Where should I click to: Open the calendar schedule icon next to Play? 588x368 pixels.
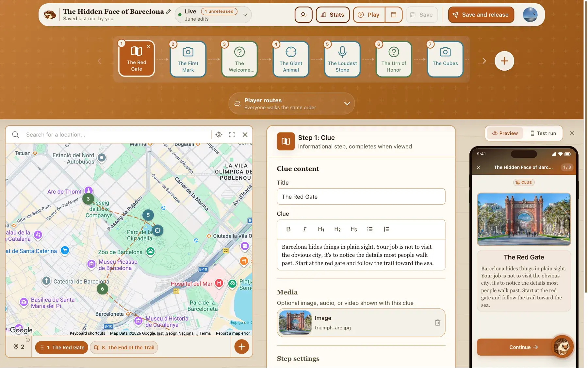pyautogui.click(x=394, y=15)
